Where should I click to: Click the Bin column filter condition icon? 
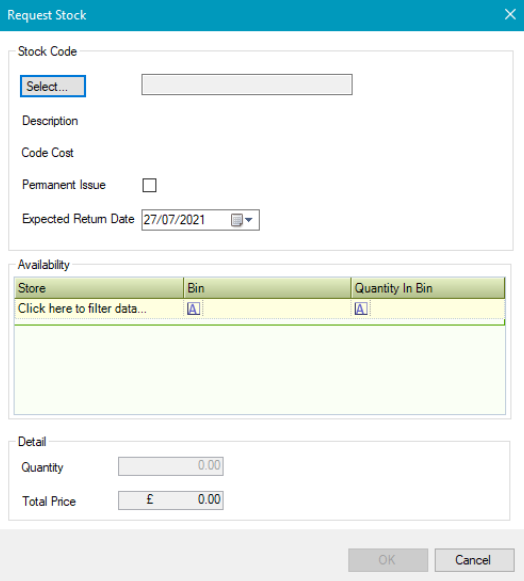pos(193,309)
